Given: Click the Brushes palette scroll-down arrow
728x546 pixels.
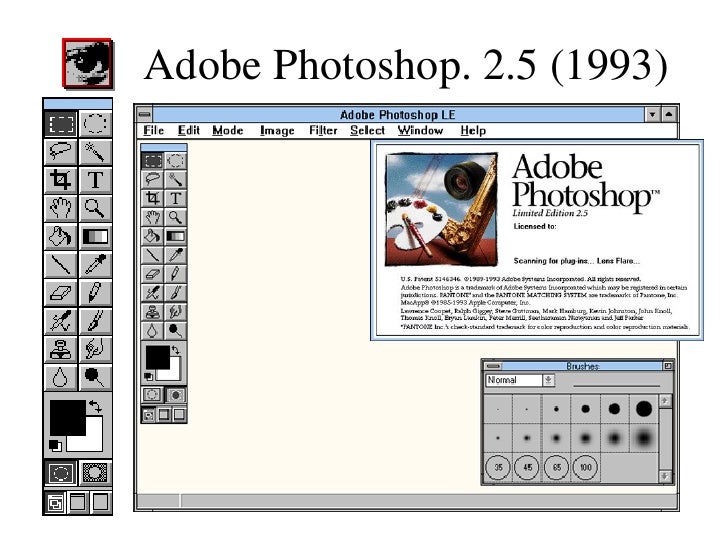Looking at the screenshot, I should coord(665,476).
